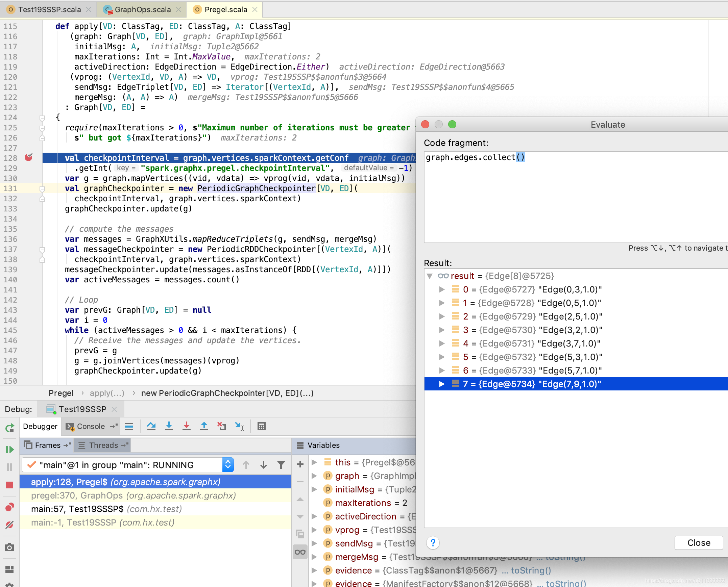Click the filter frames funnel icon
728x587 pixels.
281,465
